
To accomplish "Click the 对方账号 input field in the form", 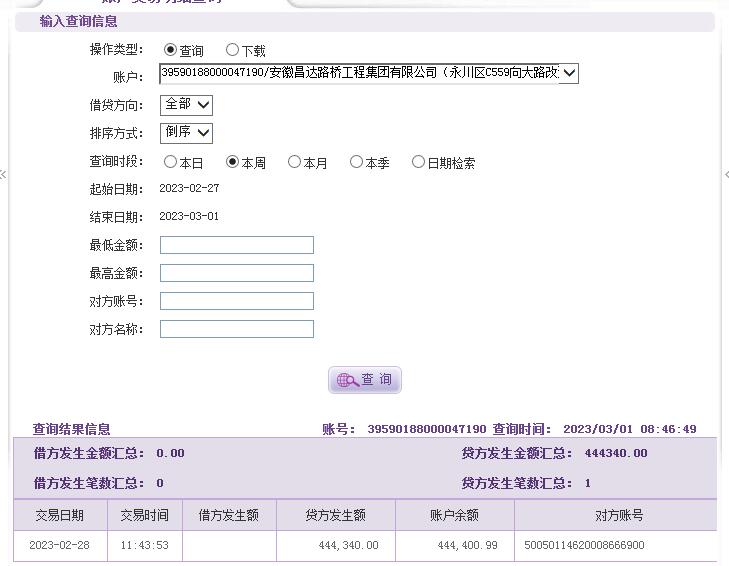I will coord(237,301).
